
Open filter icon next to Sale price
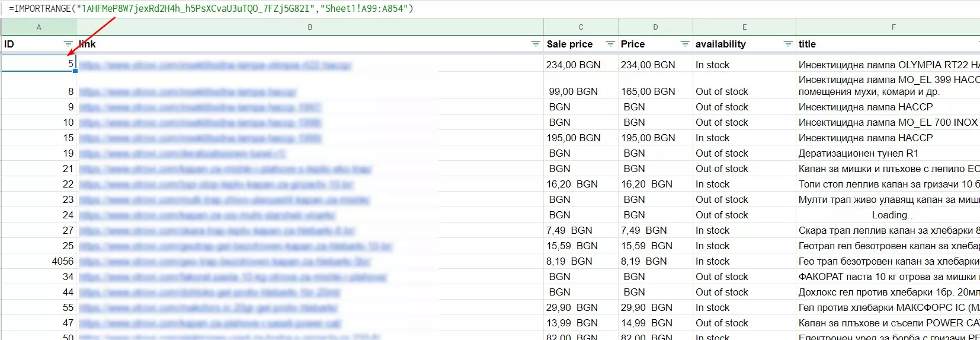pos(610,44)
